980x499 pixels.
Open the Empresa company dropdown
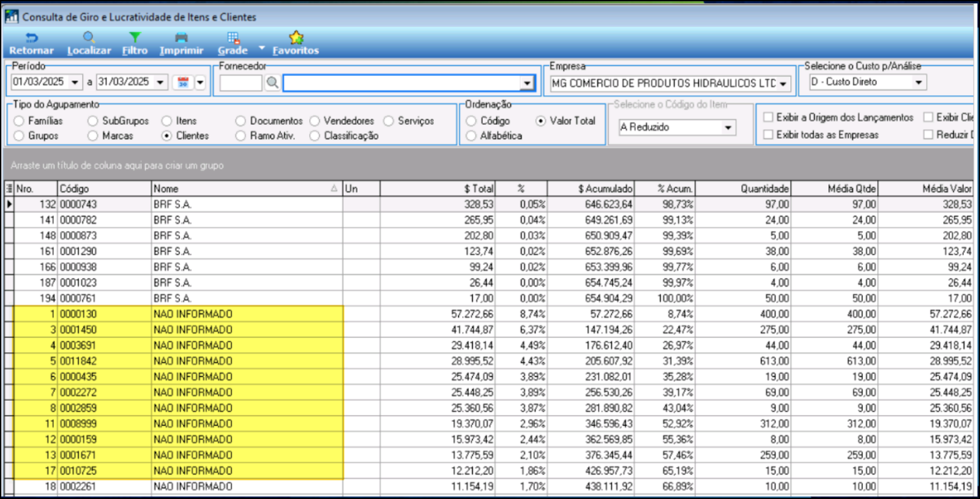[x=783, y=83]
